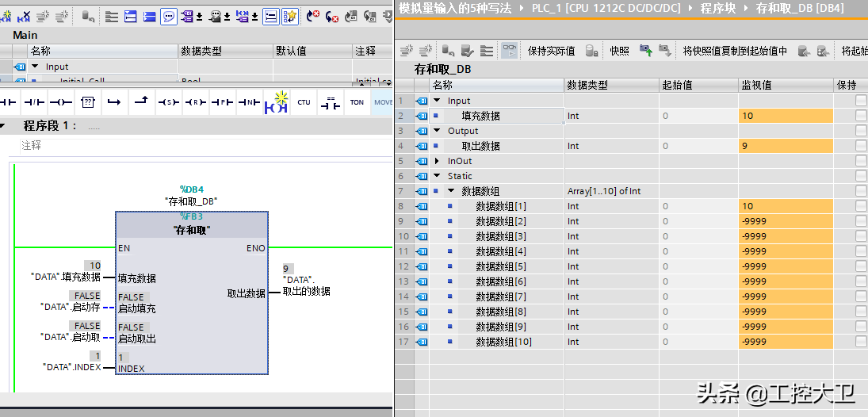
Task: Tick the 保持 checkbox for 填充数据
Action: click(861, 116)
